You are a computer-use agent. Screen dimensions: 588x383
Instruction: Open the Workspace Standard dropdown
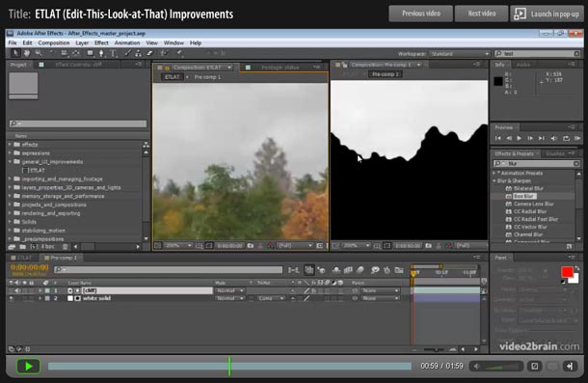tap(460, 54)
